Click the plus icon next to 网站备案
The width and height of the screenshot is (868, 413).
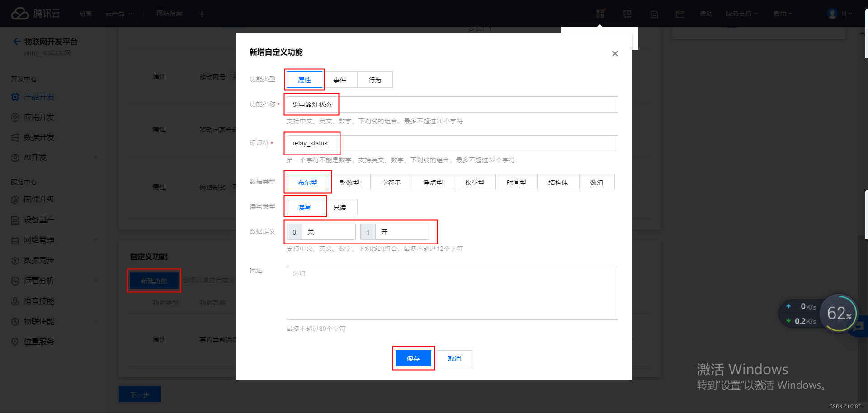click(202, 14)
